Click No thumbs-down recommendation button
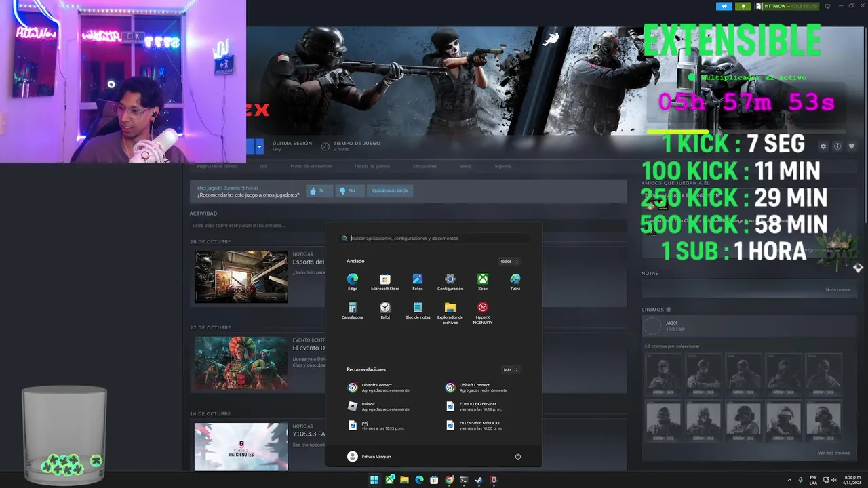Viewport: 868px width, 488px height. click(x=350, y=191)
